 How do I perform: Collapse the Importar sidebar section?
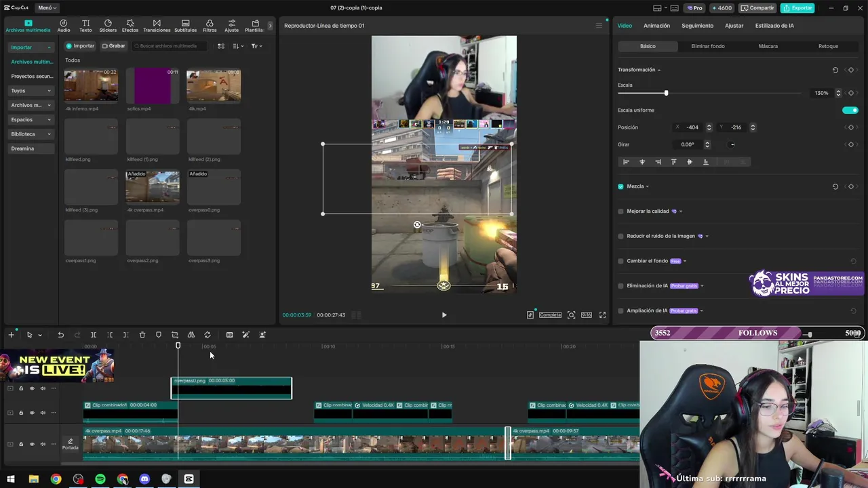coord(31,47)
